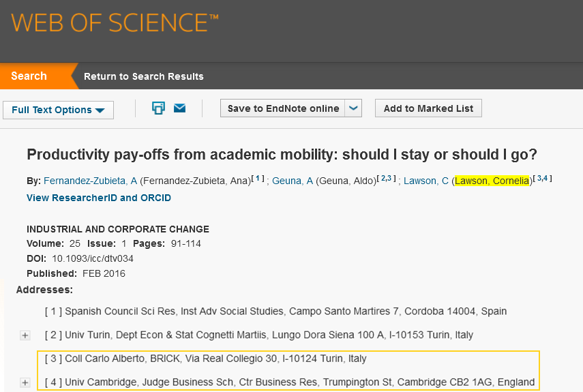Click the Web of Science logo

tap(115, 23)
